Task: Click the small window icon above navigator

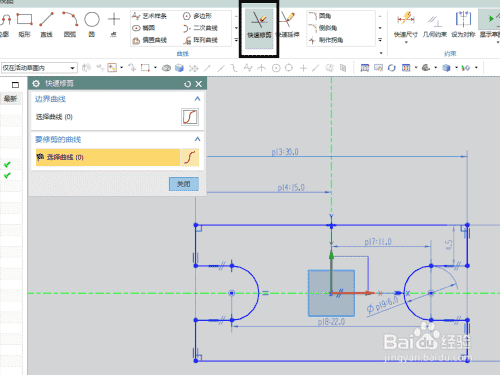Action: tap(15, 85)
